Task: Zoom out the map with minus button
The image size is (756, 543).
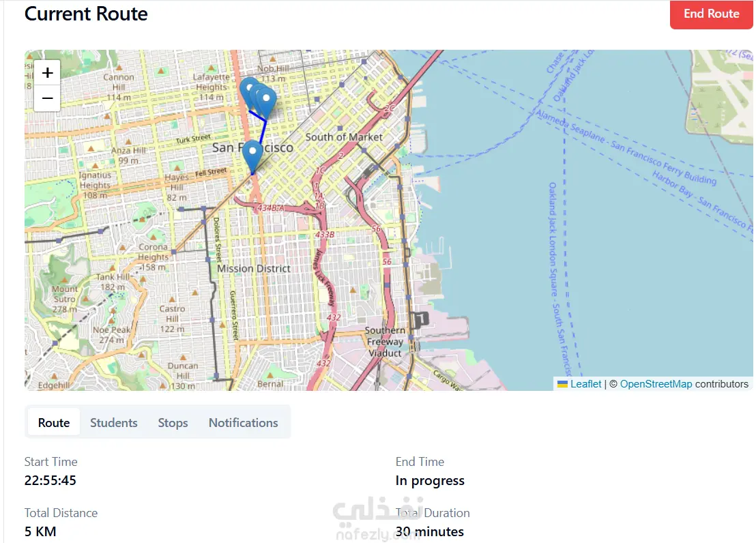Action: (47, 98)
